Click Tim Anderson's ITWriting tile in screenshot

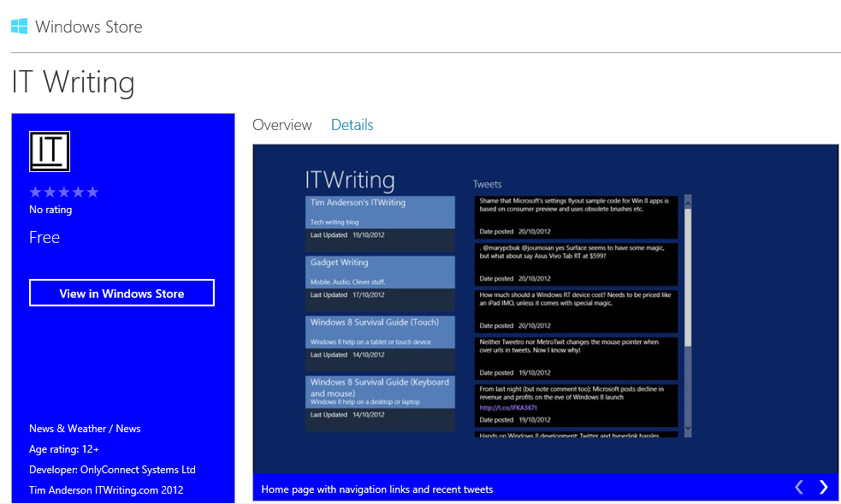coord(380,223)
